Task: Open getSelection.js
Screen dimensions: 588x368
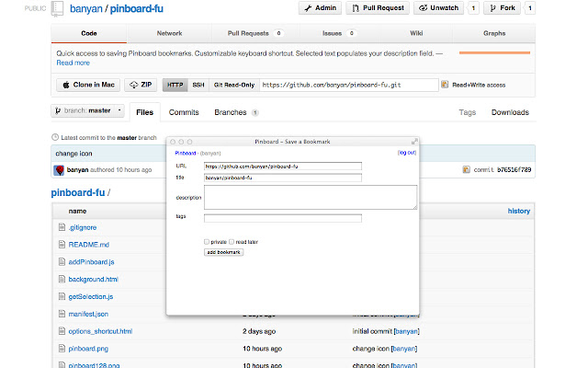Action: (x=91, y=296)
